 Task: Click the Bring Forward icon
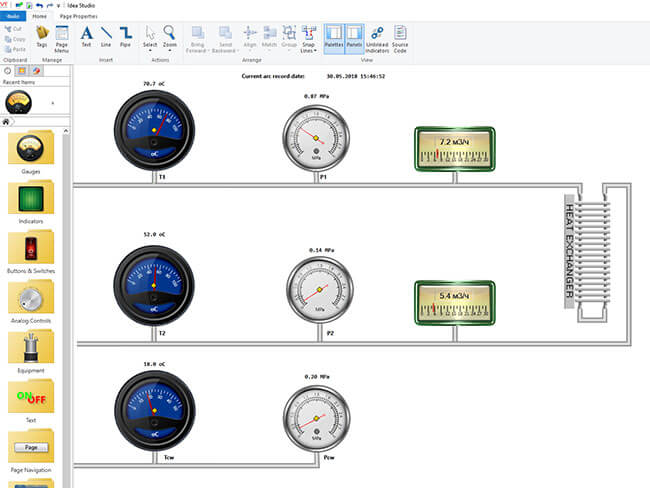point(198,33)
